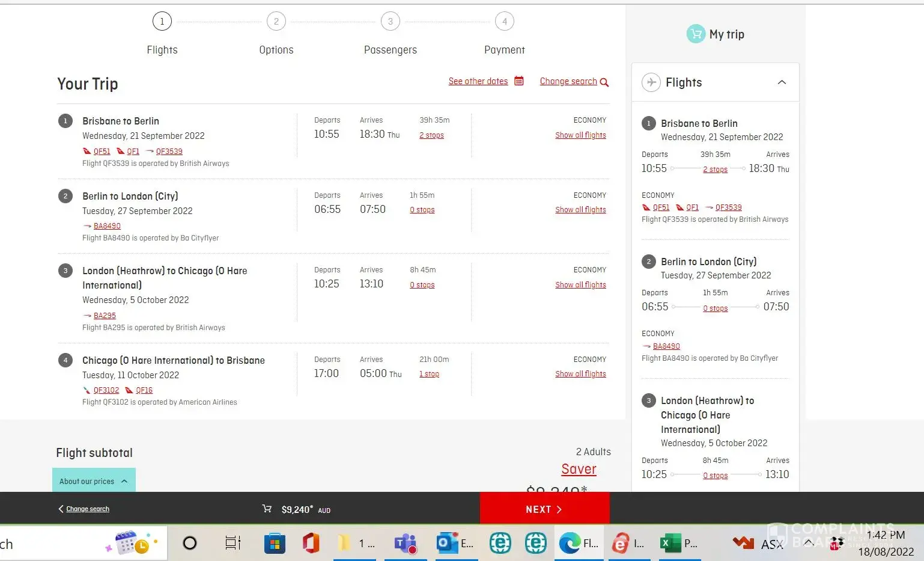Show all flights for Berlin to London
The height and width of the screenshot is (561, 924).
click(580, 210)
